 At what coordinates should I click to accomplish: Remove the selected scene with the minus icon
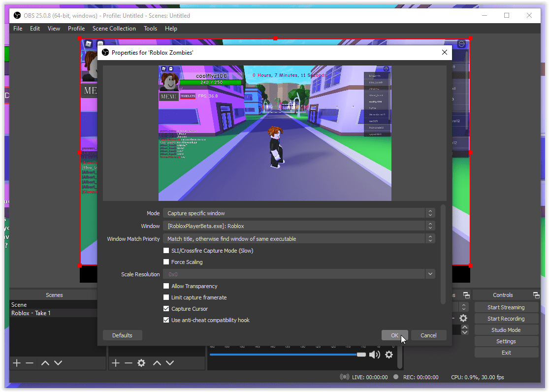(30, 363)
